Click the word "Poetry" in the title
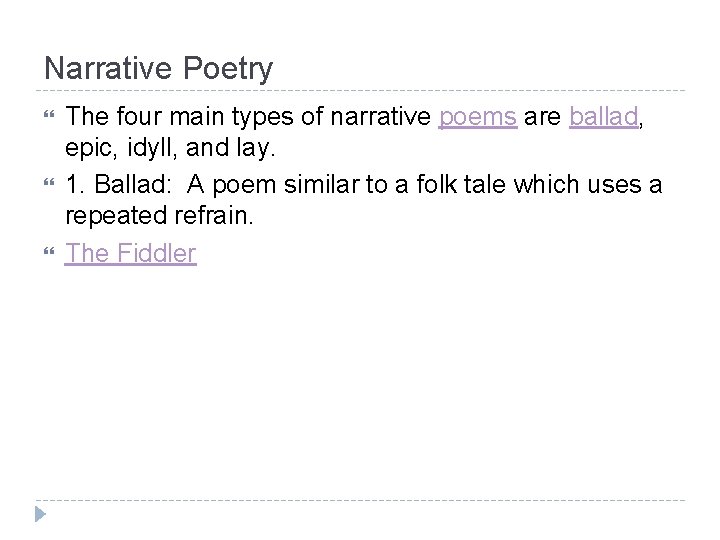This screenshot has height=540, width=720. click(x=229, y=68)
